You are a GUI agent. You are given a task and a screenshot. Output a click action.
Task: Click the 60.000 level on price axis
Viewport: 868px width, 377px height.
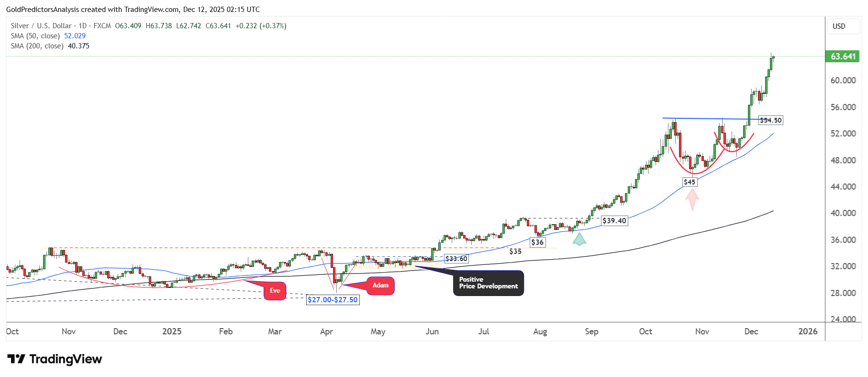pyautogui.click(x=843, y=80)
